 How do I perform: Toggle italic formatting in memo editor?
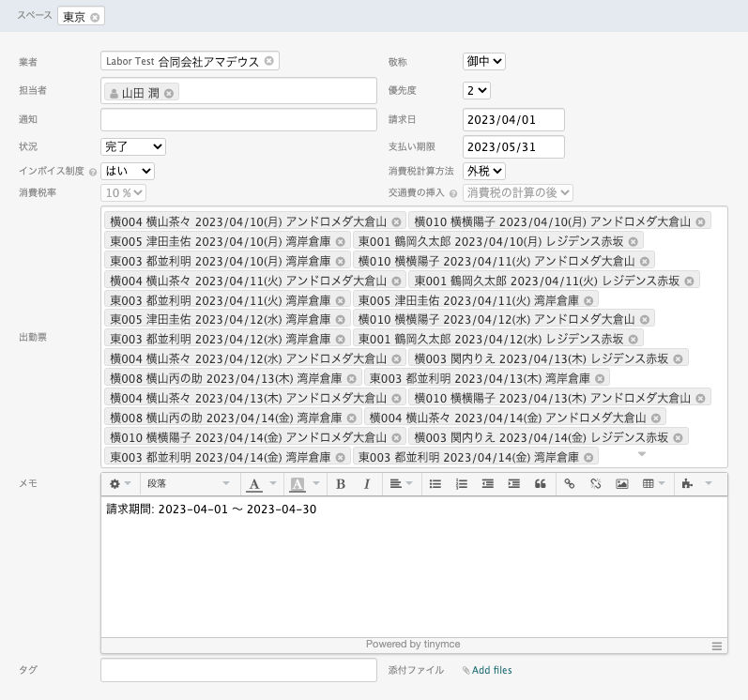point(367,484)
